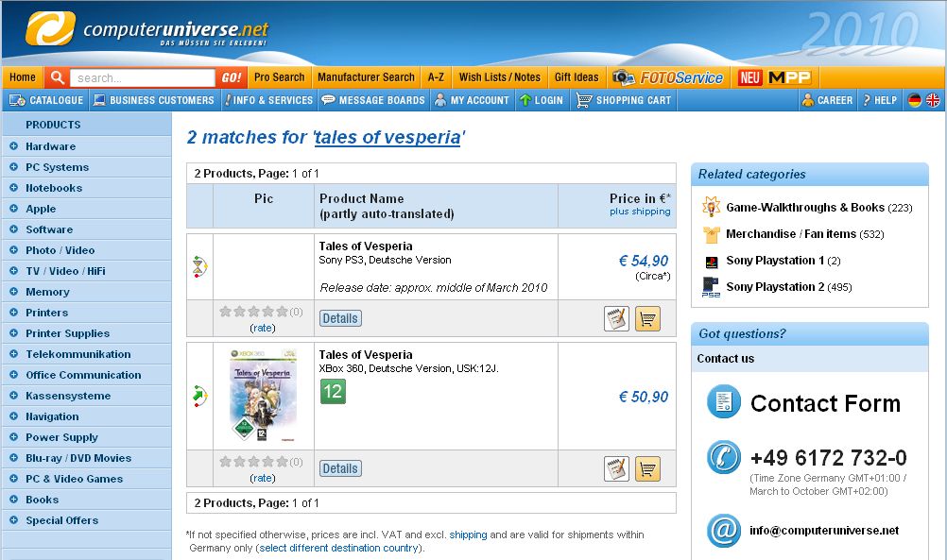947x560 pixels.
Task: Click the NEU MPP badge
Action: [x=774, y=77]
